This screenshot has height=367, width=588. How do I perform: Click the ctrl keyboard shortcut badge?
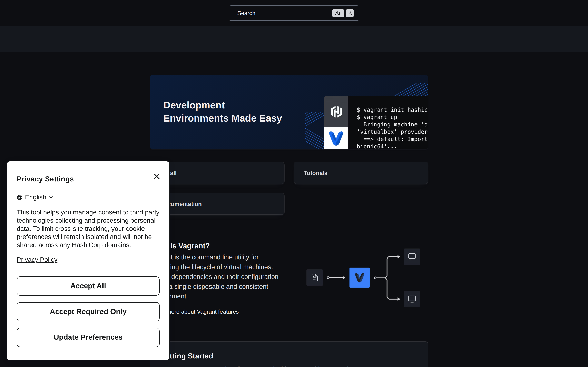(x=338, y=13)
